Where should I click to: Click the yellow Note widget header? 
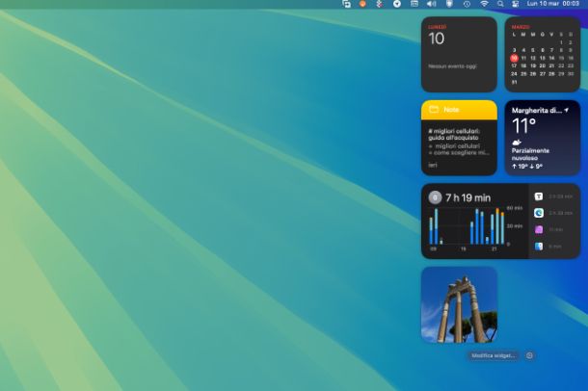tap(459, 110)
